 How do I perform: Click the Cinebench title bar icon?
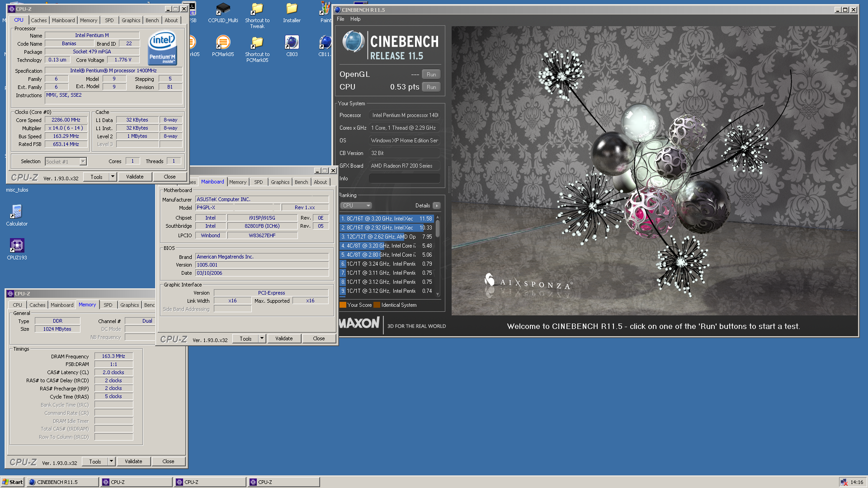coord(337,9)
